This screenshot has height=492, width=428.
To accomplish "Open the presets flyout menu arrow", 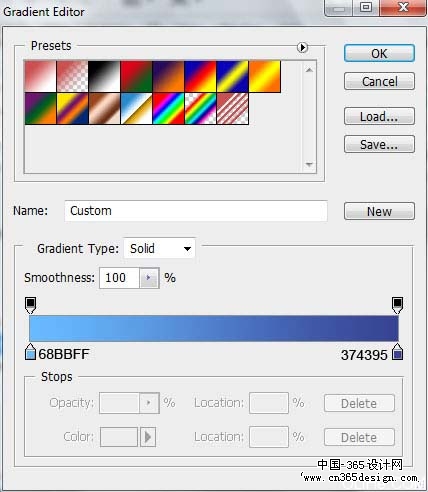I will 302,47.
